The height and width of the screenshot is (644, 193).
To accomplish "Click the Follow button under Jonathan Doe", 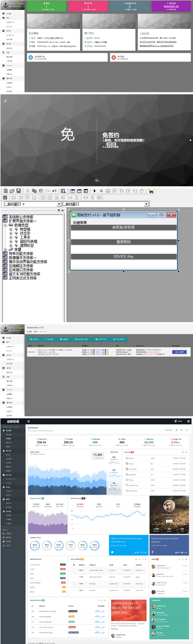I will 169,521.
